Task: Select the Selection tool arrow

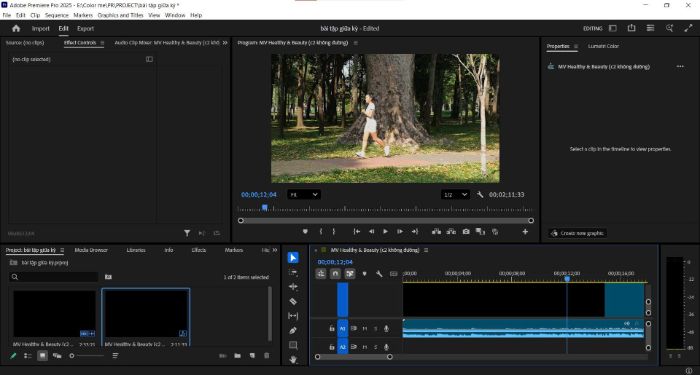Action: (x=293, y=258)
